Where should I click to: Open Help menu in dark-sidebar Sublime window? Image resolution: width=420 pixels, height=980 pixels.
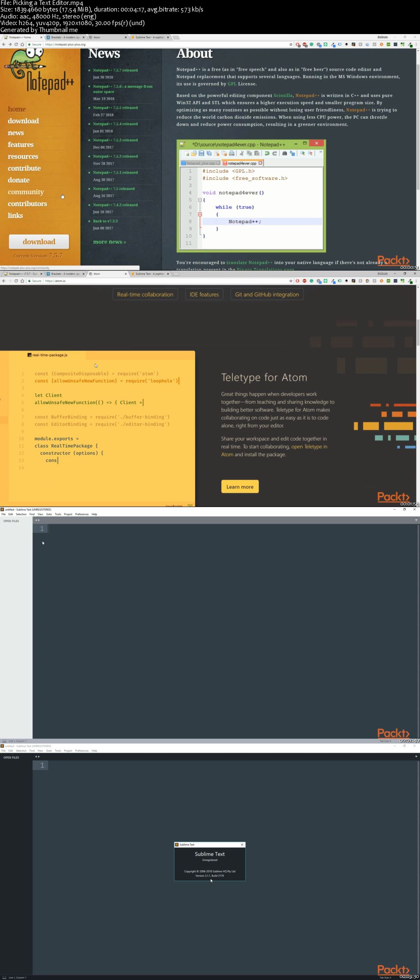[x=94, y=750]
